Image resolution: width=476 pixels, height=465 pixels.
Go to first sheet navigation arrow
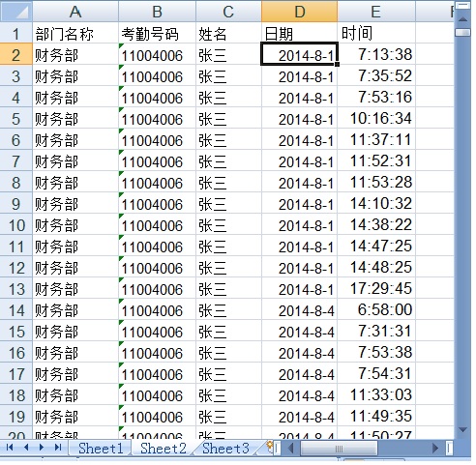click(x=10, y=447)
